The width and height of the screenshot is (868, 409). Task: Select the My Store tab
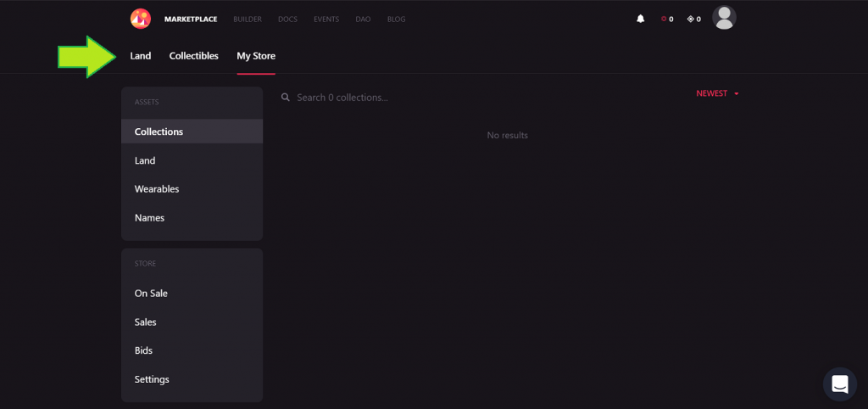coord(256,56)
